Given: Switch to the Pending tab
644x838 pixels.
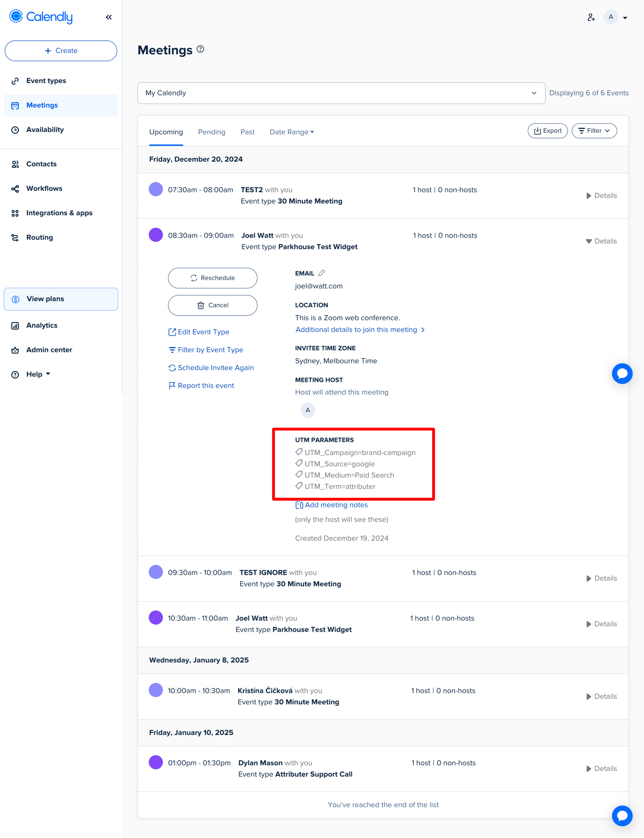Looking at the screenshot, I should point(212,132).
